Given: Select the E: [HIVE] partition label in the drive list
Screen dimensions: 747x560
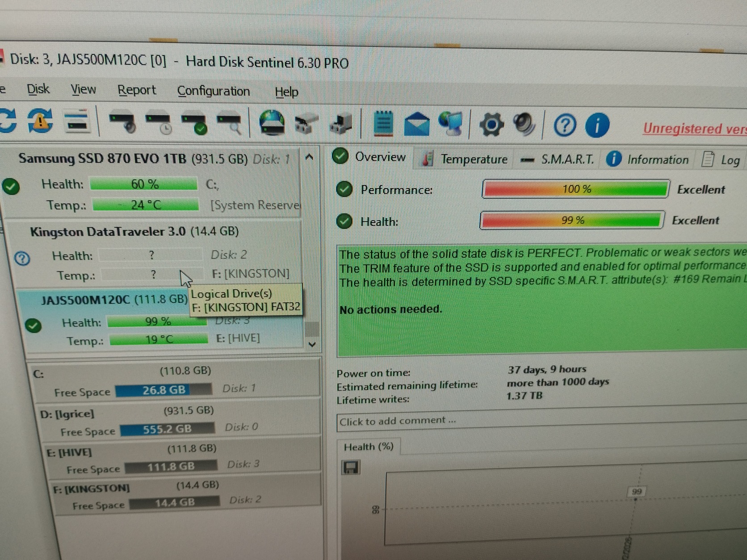Looking at the screenshot, I should pyautogui.click(x=69, y=452).
